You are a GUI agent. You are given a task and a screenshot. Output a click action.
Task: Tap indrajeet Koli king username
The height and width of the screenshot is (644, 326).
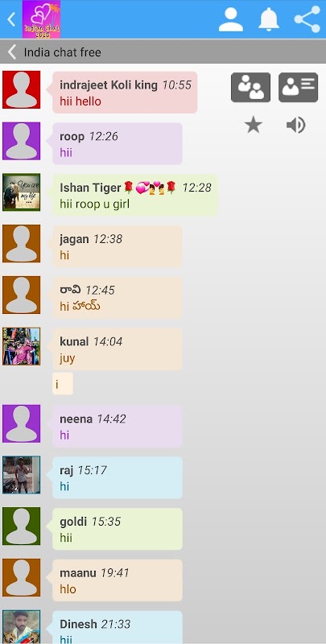click(109, 85)
